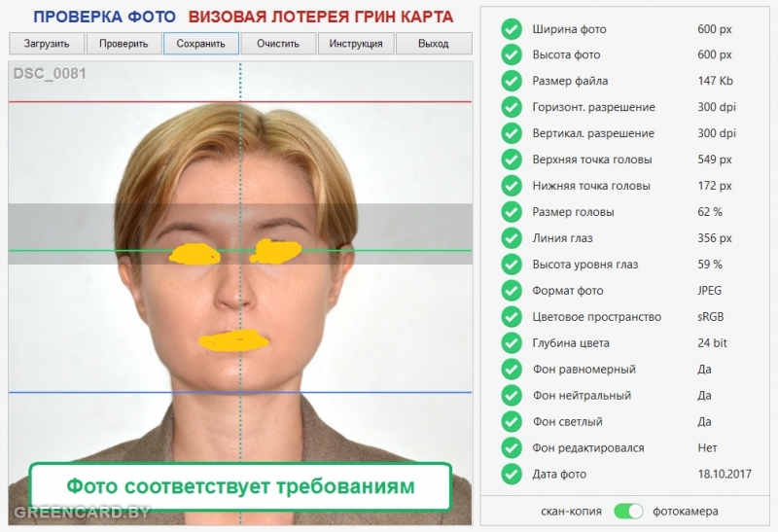
Task: Click the green check icon beside Ширина фото
Action: [512, 29]
